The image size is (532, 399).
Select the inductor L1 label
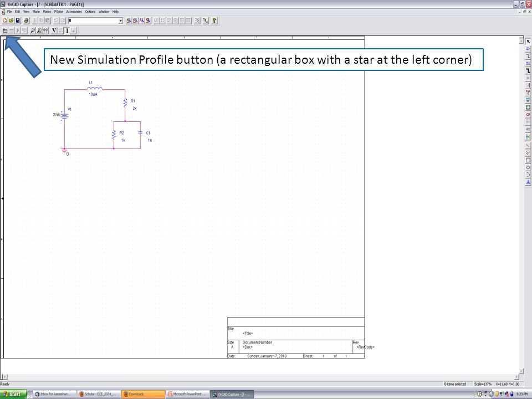coord(90,83)
